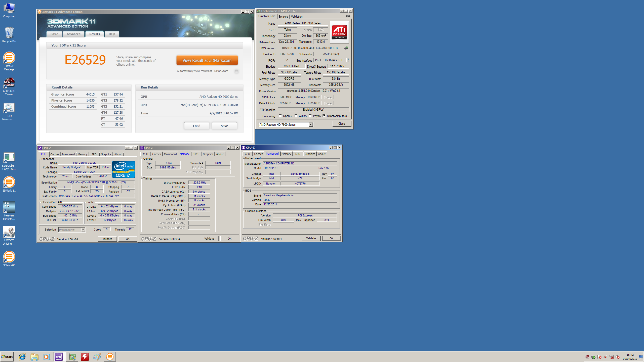Open SPD tab in middle CPU-Z window
The image size is (644, 362).
tap(196, 154)
